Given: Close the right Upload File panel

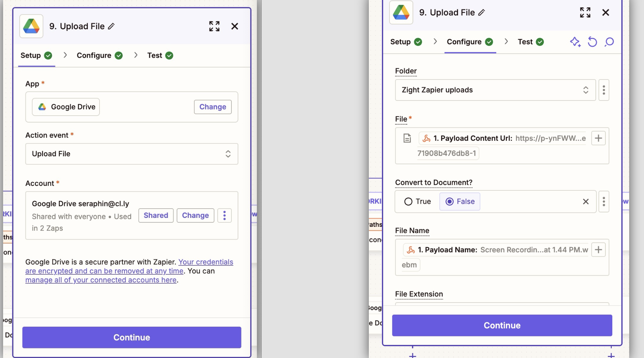Looking at the screenshot, I should (x=605, y=12).
